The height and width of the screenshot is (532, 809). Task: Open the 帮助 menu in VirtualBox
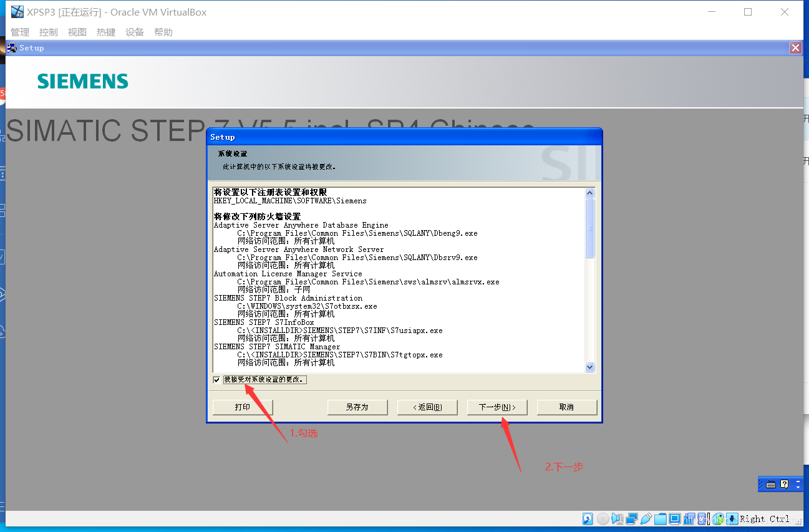click(163, 32)
